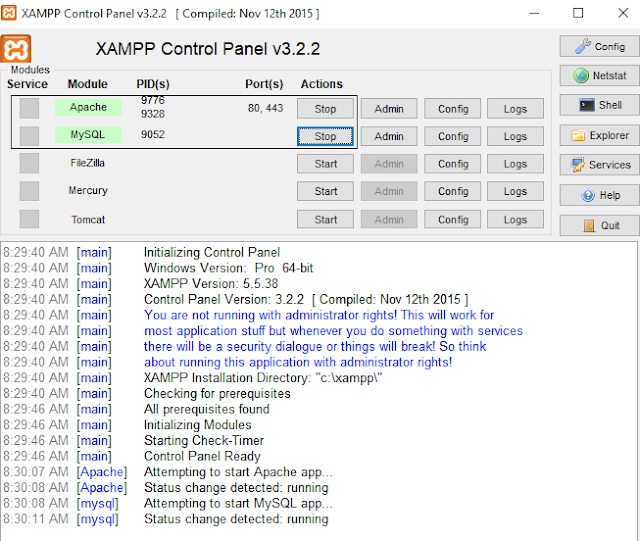Quit the XAMPP Control Panel
Viewport: 640px width, 541px height.
tap(600, 225)
